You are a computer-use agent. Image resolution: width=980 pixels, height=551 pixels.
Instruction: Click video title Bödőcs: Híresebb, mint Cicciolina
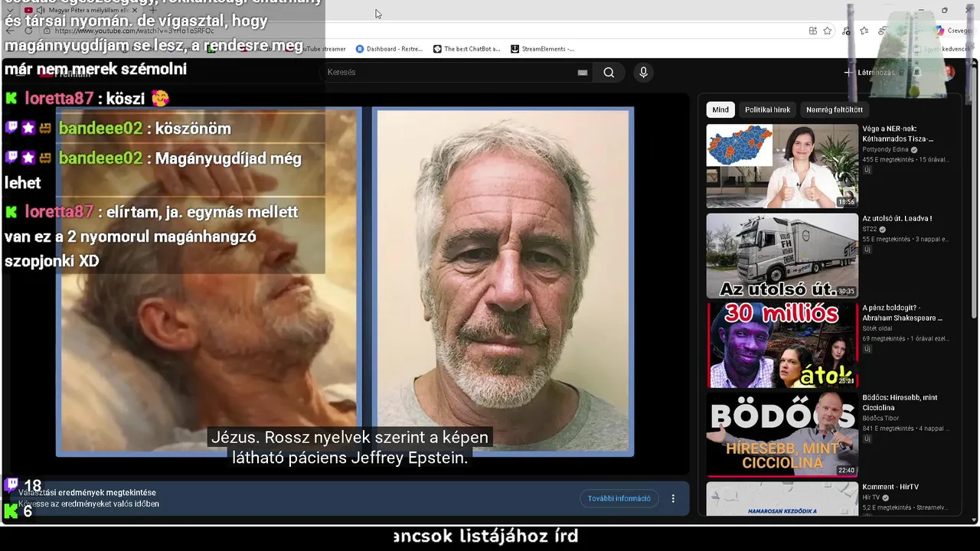pos(900,403)
